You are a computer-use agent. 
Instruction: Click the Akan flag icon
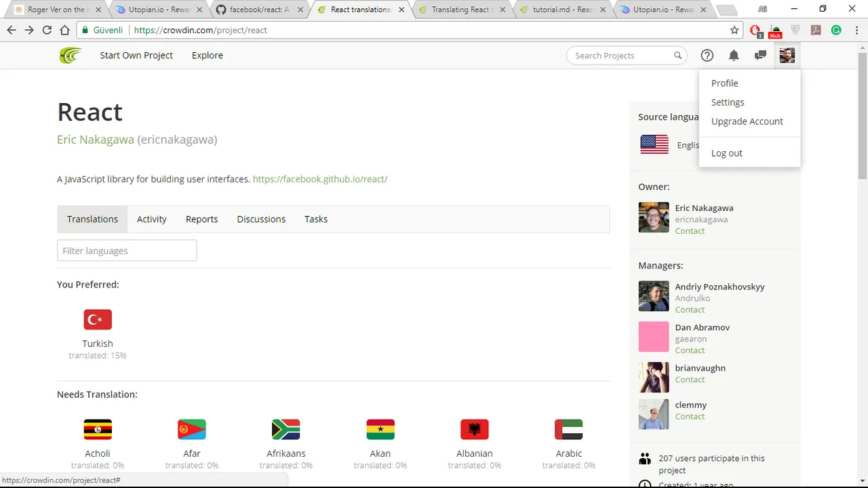(x=380, y=430)
